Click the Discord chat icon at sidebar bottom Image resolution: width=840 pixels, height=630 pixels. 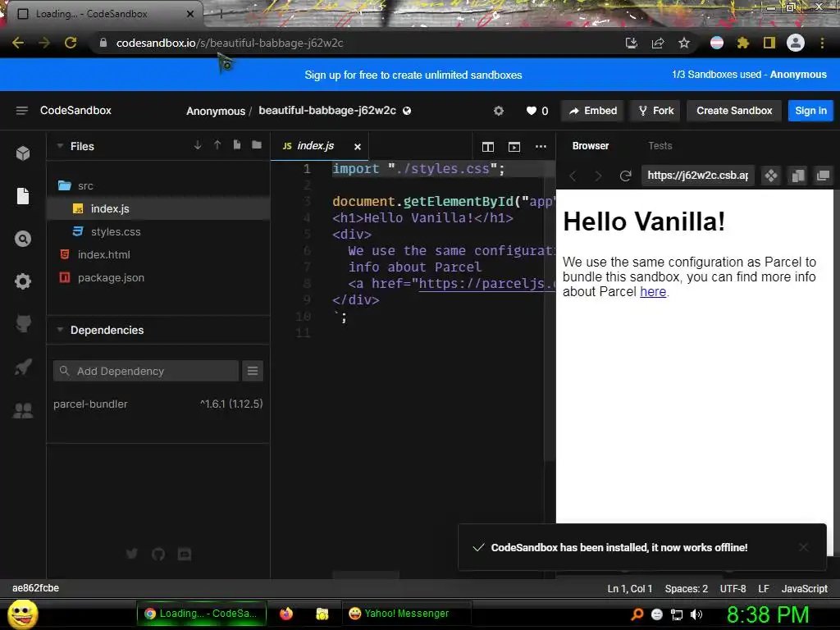[x=185, y=554]
